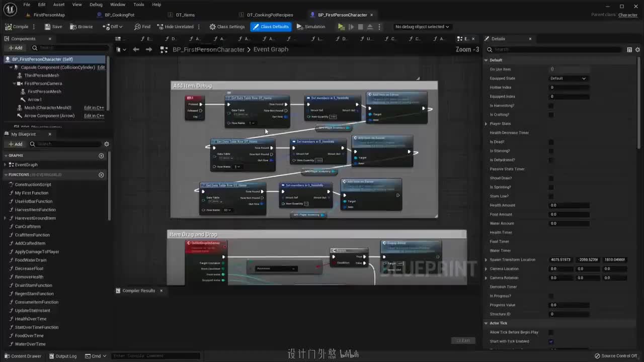Add a component with Add button
This screenshot has width=644, height=362.
point(15,48)
